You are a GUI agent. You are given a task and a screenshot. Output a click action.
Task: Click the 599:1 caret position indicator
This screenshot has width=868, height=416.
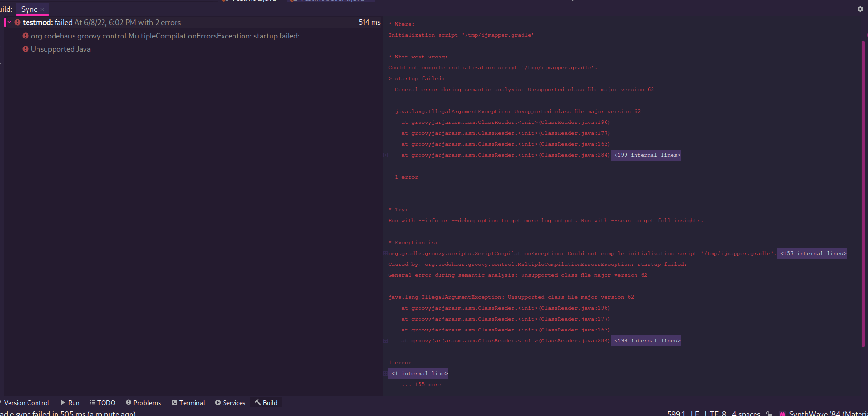pyautogui.click(x=676, y=414)
